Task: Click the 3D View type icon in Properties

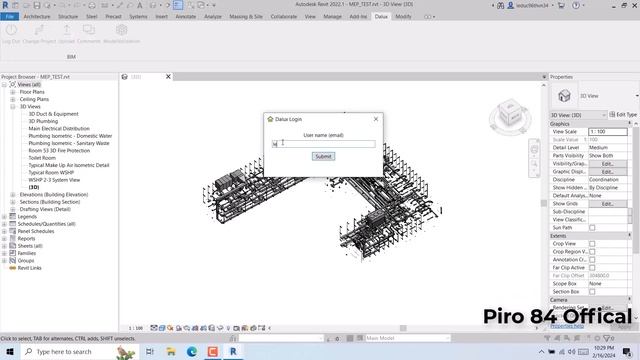Action: tap(564, 96)
